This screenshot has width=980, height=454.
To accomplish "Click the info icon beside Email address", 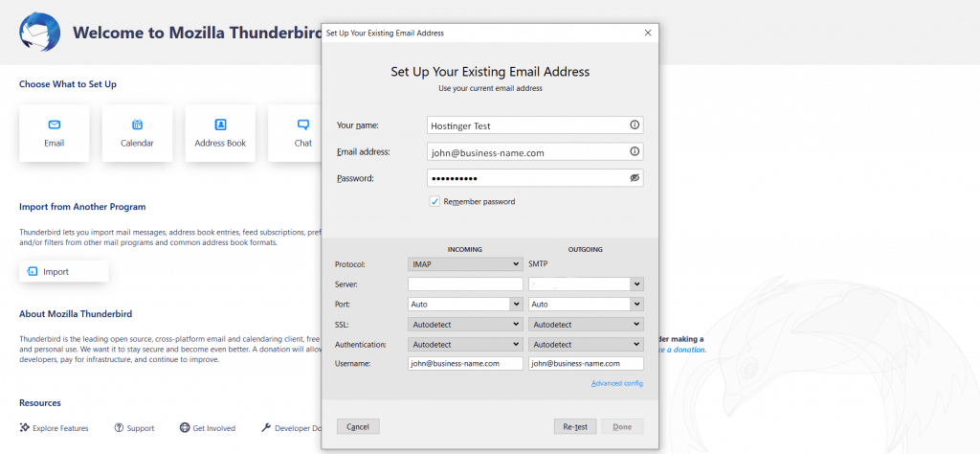I will click(x=634, y=151).
